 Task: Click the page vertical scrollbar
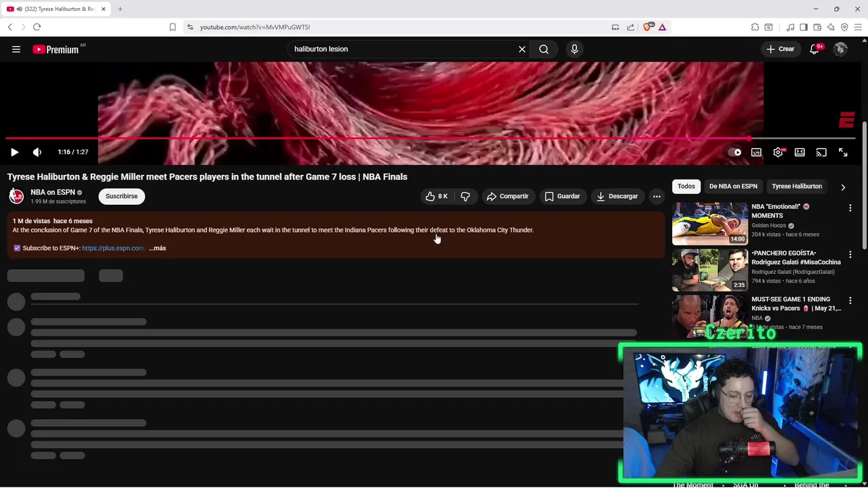(864, 185)
